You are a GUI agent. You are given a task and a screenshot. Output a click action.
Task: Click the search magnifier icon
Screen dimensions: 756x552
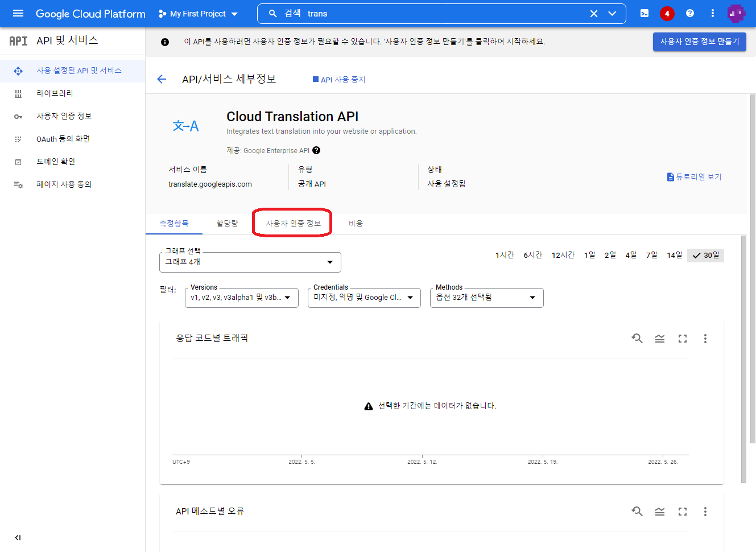272,14
